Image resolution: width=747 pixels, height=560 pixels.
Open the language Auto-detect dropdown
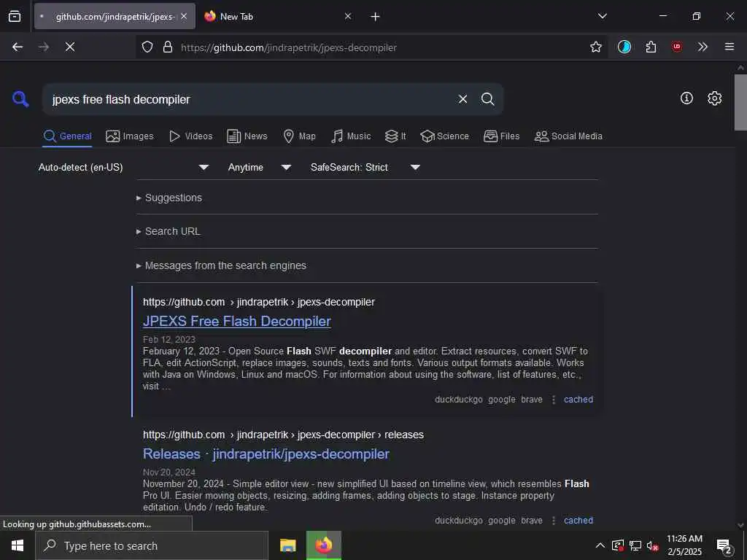coord(123,167)
